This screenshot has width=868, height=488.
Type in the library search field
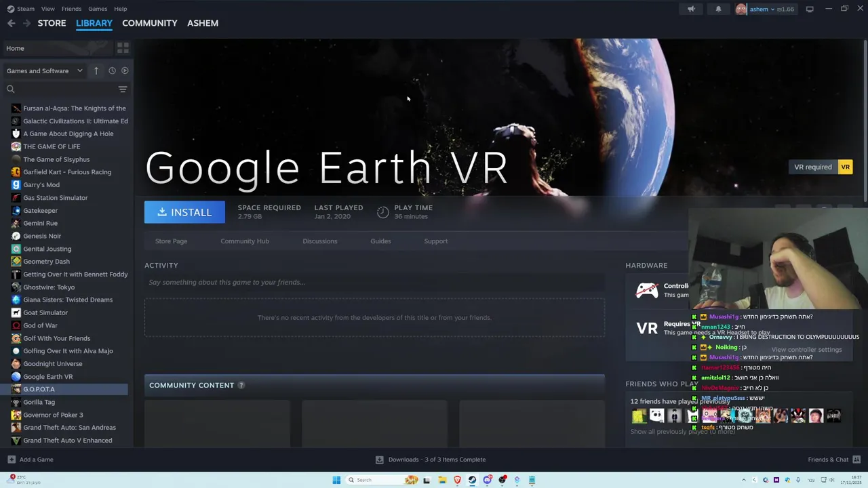[x=66, y=89]
